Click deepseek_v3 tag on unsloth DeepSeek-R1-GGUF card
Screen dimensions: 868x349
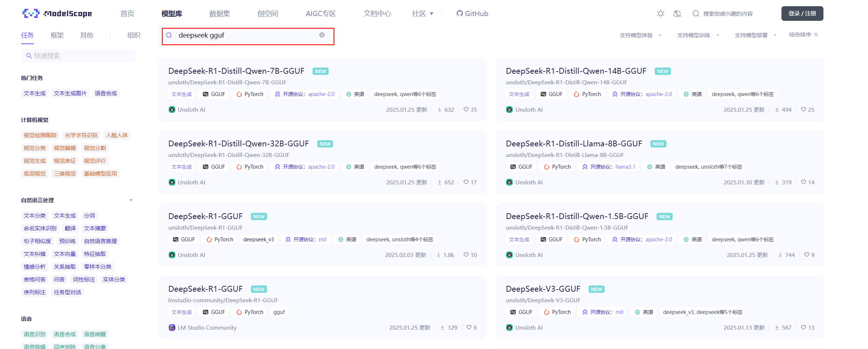click(x=259, y=239)
